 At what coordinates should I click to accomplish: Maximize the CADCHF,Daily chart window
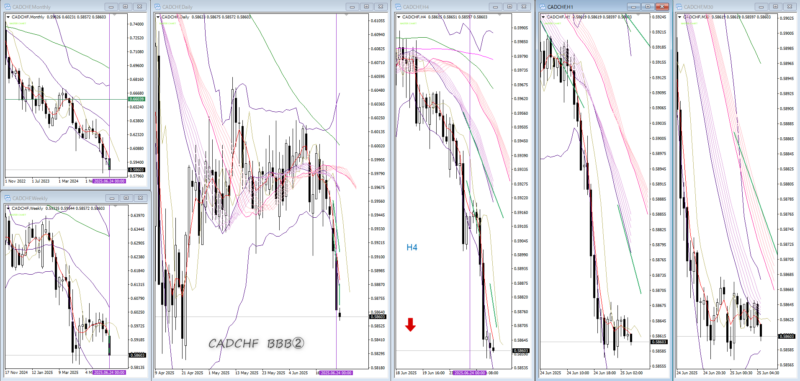(366, 7)
